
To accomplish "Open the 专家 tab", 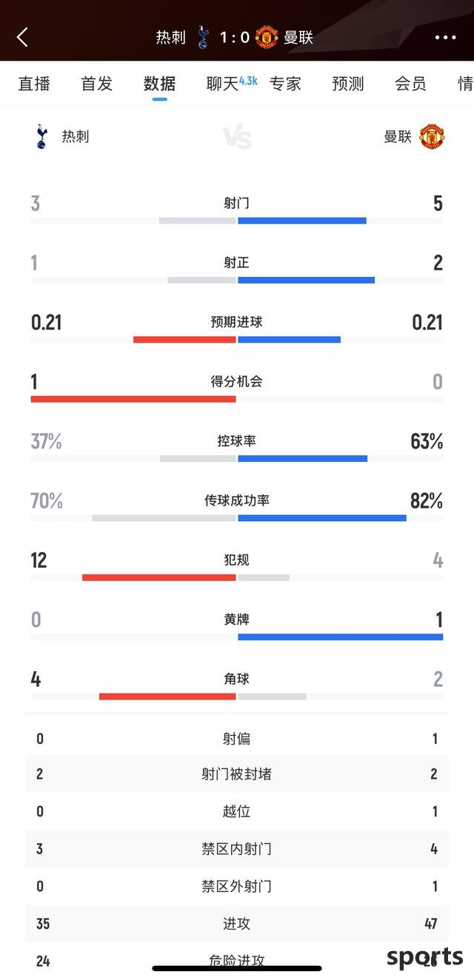I will (285, 84).
